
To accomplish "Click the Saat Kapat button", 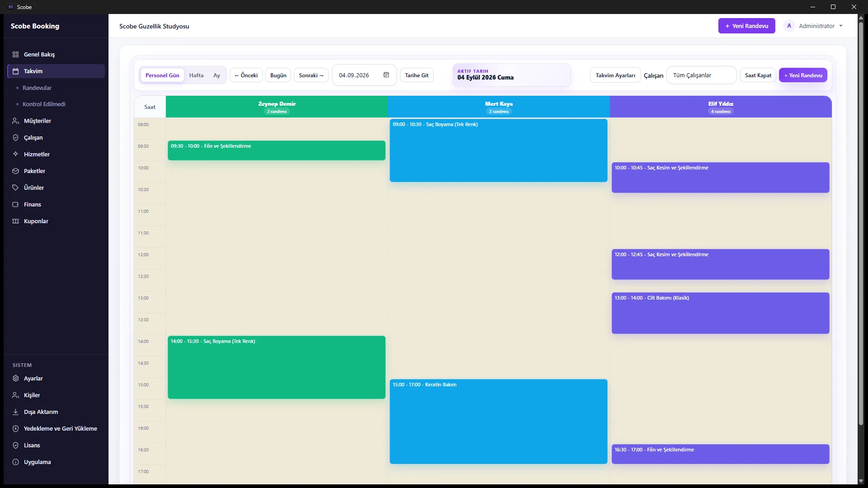I will (758, 75).
